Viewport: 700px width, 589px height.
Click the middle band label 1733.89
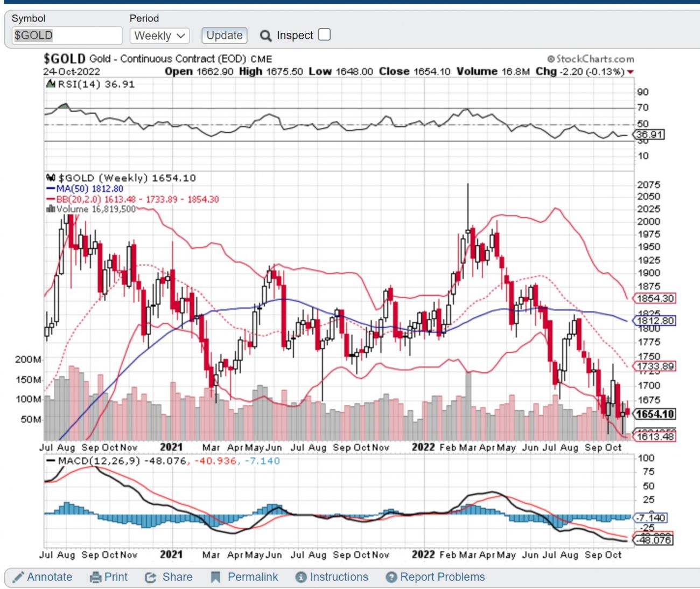655,366
